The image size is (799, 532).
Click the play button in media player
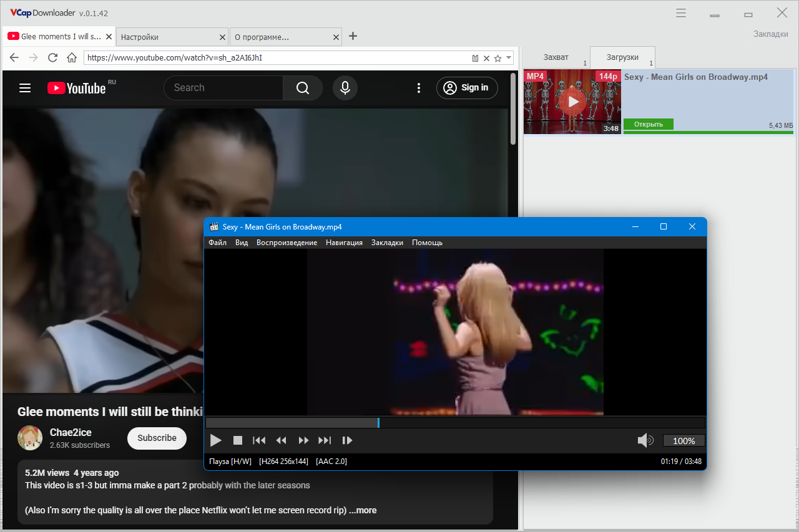(216, 440)
